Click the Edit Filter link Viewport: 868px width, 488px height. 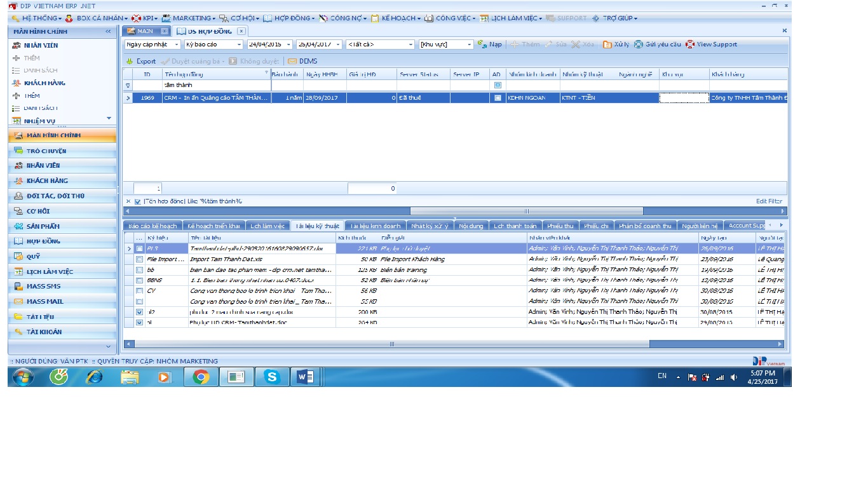pyautogui.click(x=769, y=201)
